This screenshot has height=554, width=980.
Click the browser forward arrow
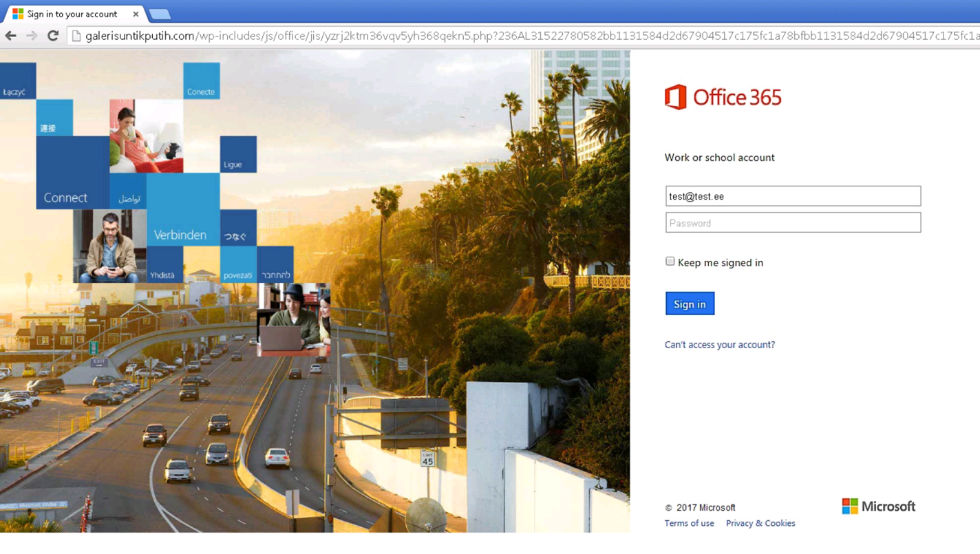tap(32, 36)
